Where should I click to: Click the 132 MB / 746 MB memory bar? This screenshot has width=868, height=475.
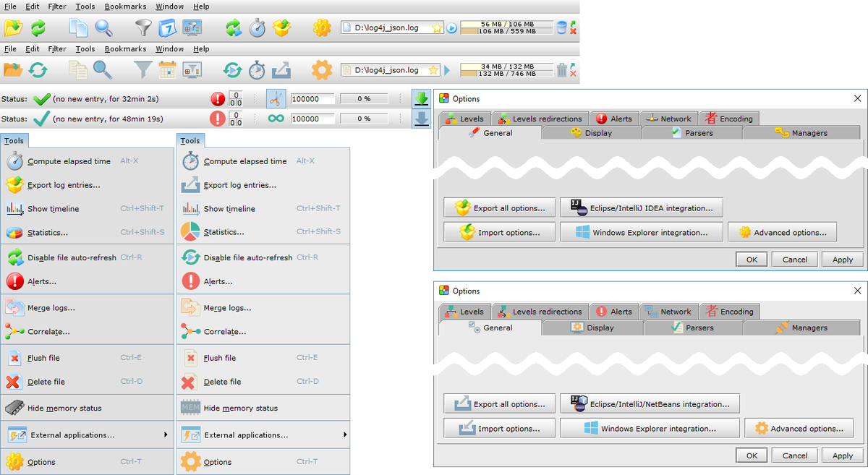point(506,74)
